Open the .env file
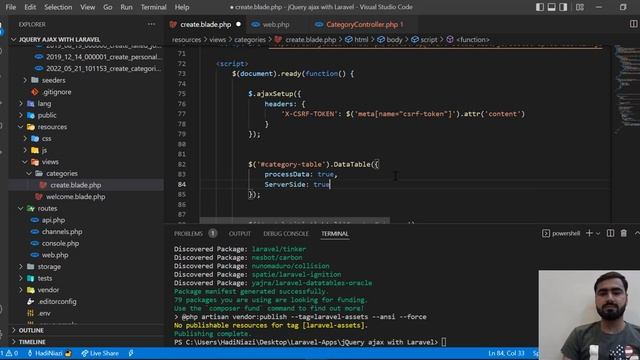 point(44,313)
